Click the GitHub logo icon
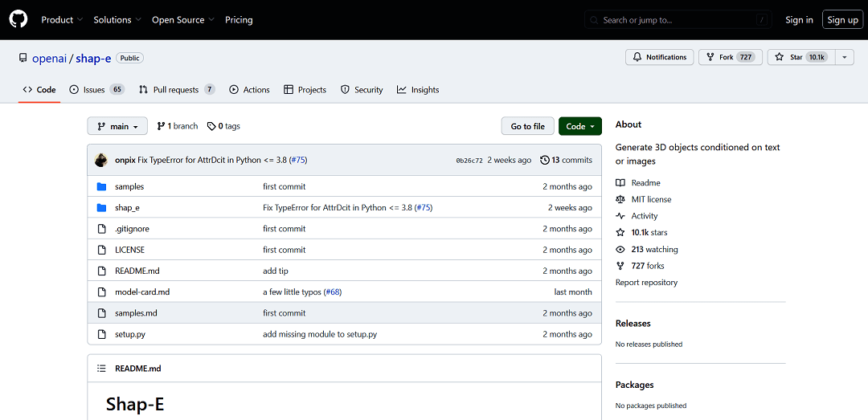 pyautogui.click(x=18, y=19)
